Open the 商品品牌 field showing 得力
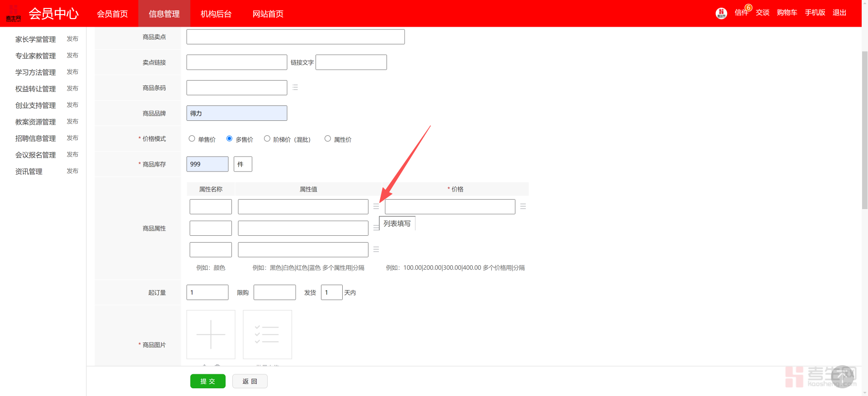Screen dimensions: 868x396 tap(236, 113)
